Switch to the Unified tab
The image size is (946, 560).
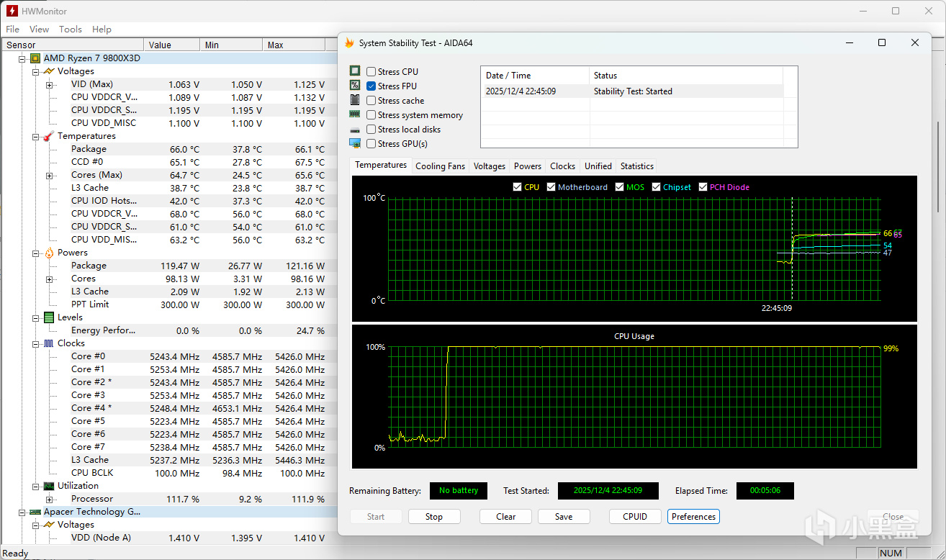click(598, 166)
